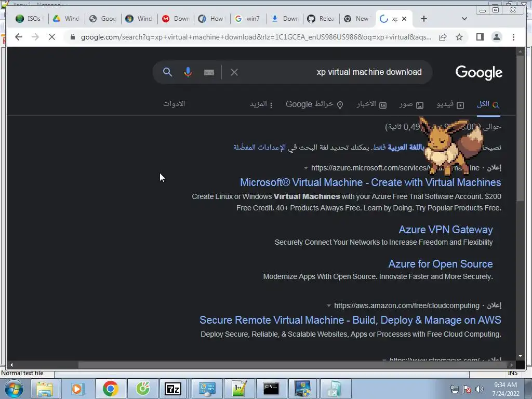The width and height of the screenshot is (532, 399).
Task: Select the فيديو (Videos) tab
Action: coord(450,104)
